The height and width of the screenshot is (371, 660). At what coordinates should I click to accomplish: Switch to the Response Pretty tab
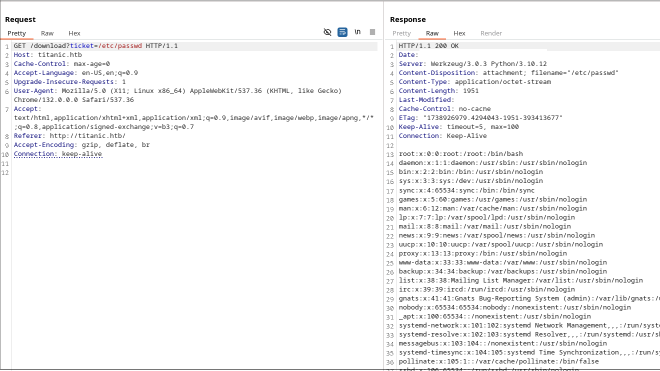point(401,33)
